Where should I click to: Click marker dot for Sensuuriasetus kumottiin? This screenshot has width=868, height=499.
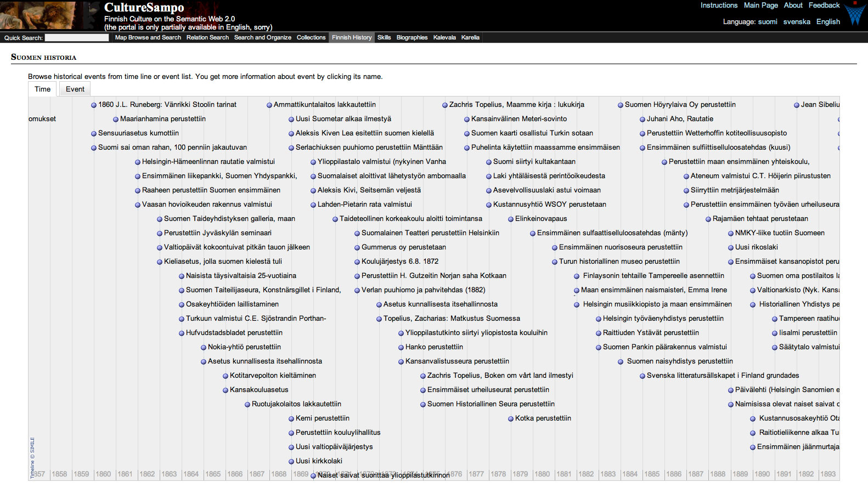(x=94, y=134)
